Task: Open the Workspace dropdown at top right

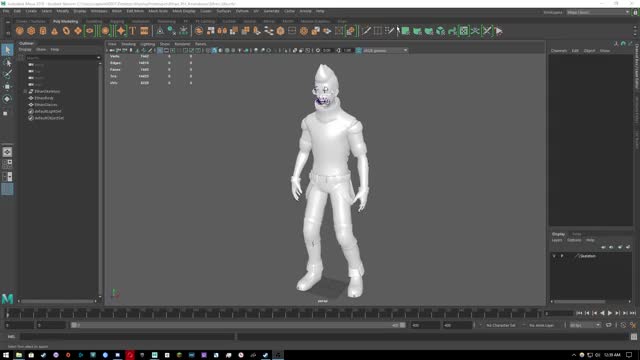Action: (x=598, y=12)
